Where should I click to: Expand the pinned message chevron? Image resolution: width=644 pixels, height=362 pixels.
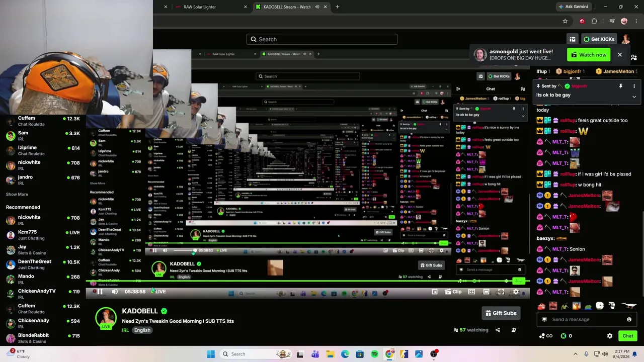tap(634, 96)
